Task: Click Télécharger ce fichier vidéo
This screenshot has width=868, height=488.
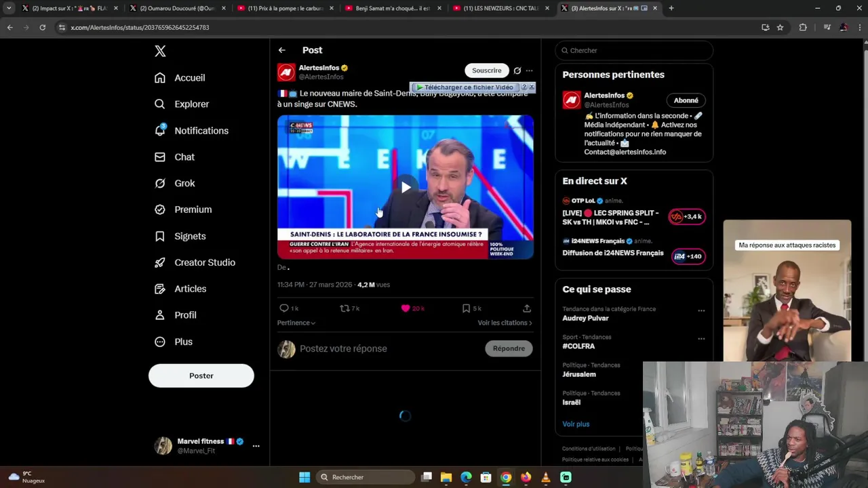Action: 465,87
